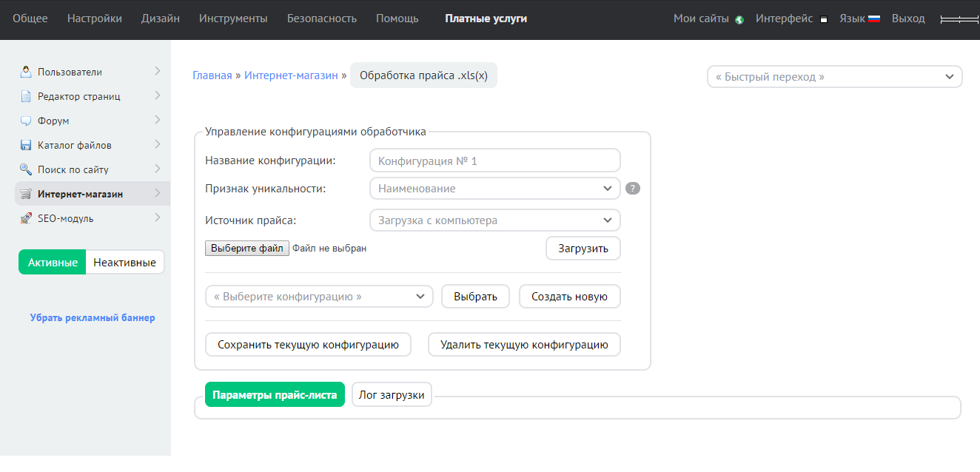Open the Признак уникальности dropdown
This screenshot has width=980, height=472.
coord(494,189)
